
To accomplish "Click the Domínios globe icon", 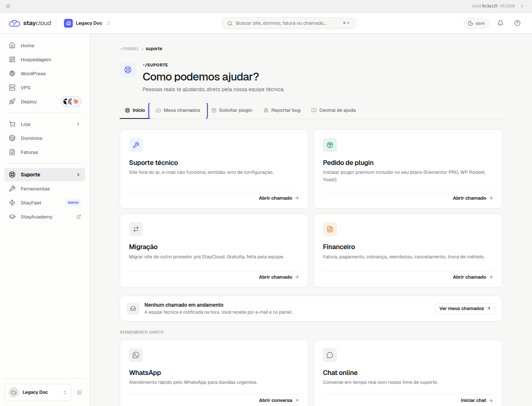I will point(12,138).
